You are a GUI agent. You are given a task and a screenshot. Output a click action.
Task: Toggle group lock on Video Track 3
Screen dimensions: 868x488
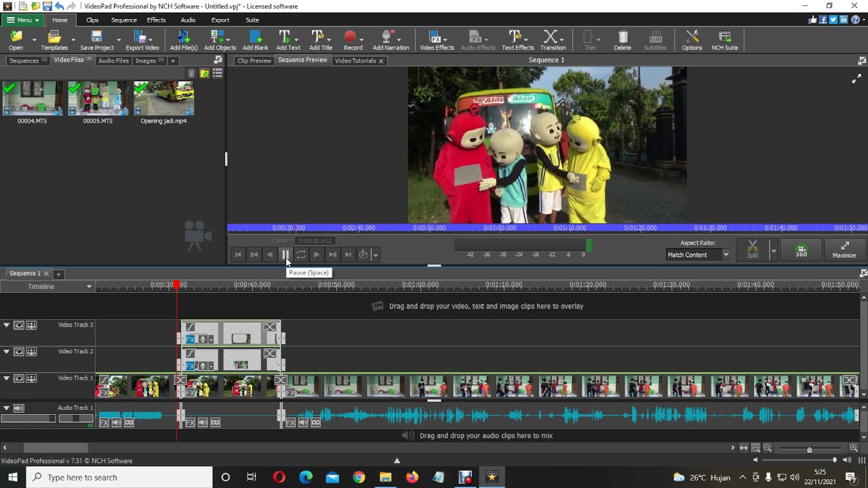tap(31, 325)
